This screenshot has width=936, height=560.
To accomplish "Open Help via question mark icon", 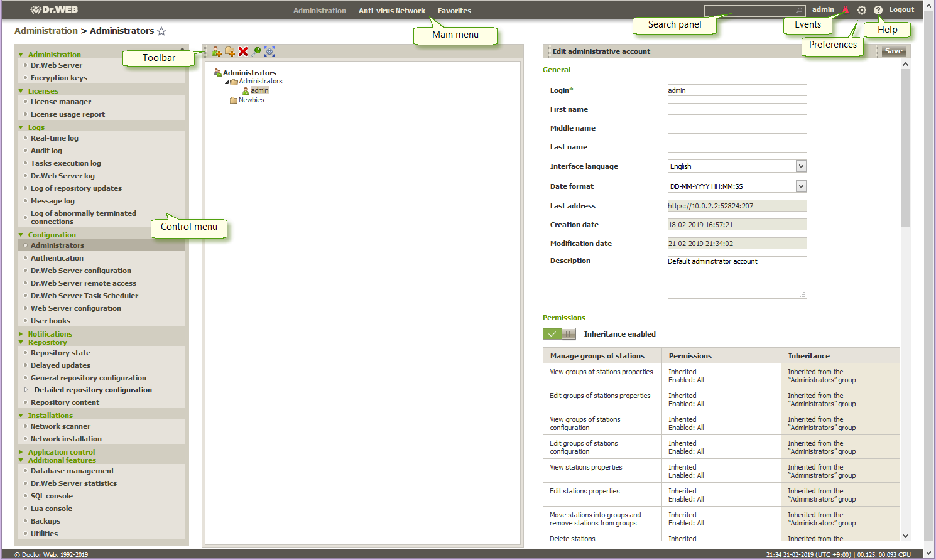I will click(x=878, y=10).
